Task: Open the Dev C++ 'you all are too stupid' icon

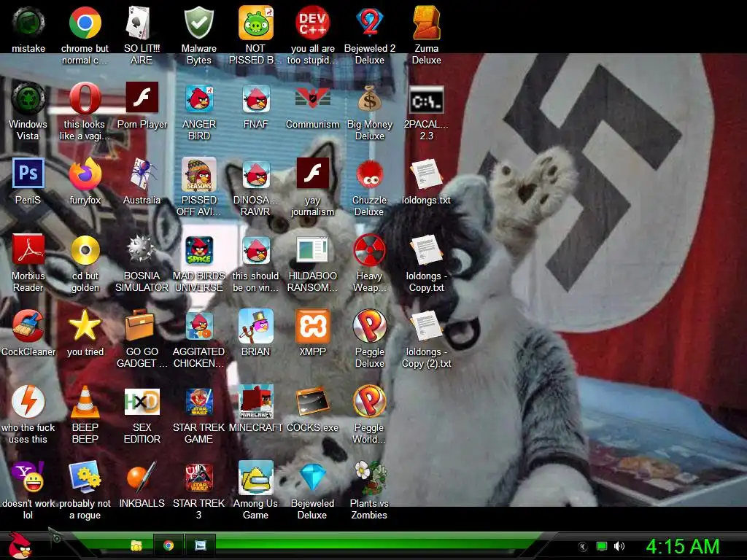Action: 312,23
